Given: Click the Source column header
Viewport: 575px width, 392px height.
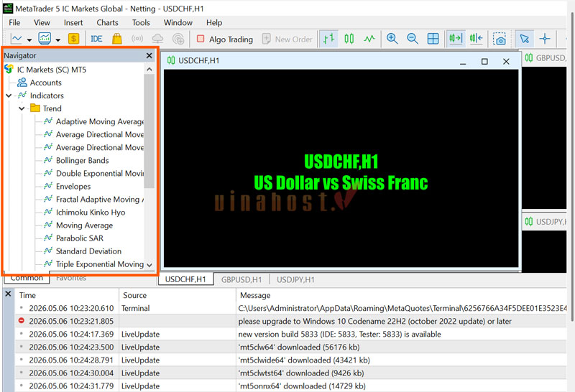Looking at the screenshot, I should [177, 295].
